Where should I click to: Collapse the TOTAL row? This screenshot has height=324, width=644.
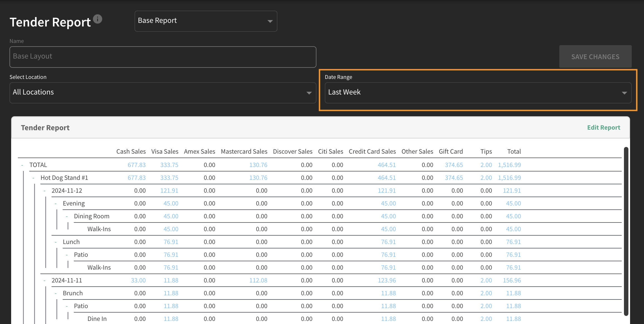coord(22,165)
